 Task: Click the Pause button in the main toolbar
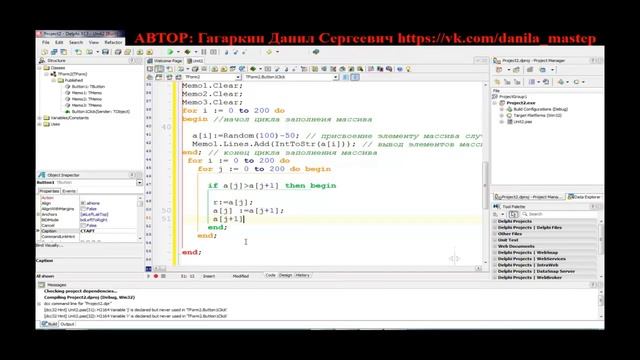pyautogui.click(x=204, y=52)
